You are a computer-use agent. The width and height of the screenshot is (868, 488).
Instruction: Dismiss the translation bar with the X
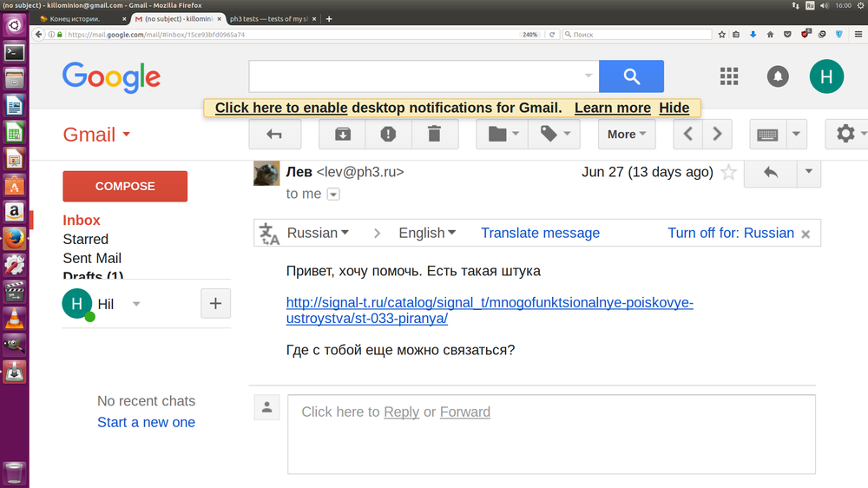coord(806,234)
